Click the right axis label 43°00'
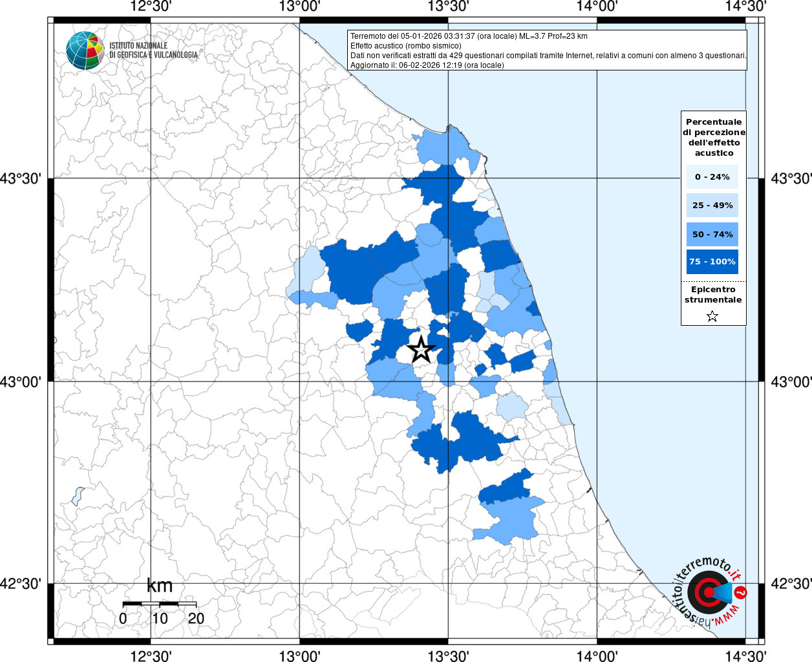Screen dimensions: 812x662 pyautogui.click(x=791, y=381)
